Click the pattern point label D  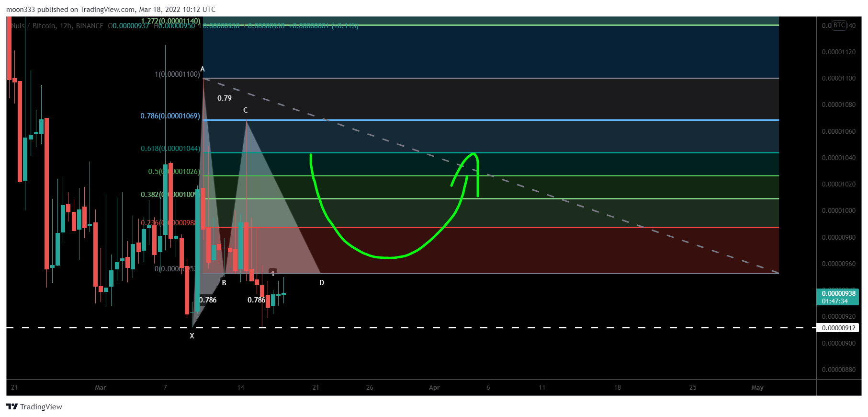point(322,283)
